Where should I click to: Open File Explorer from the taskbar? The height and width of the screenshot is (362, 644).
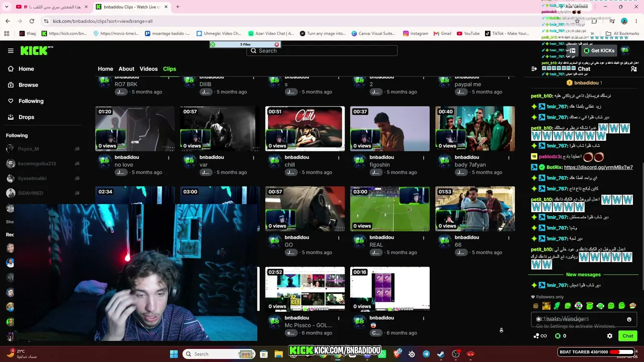(x=278, y=354)
